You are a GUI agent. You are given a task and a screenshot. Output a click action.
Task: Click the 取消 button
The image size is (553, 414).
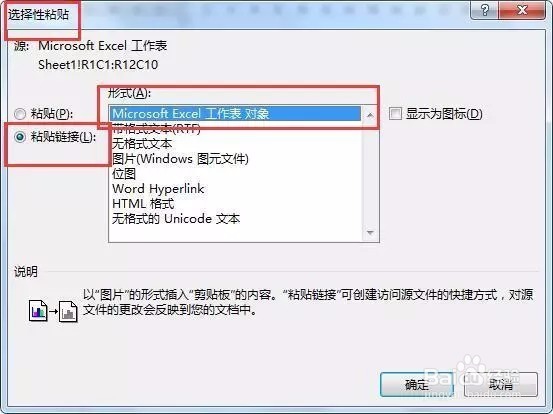pyautogui.click(x=501, y=384)
